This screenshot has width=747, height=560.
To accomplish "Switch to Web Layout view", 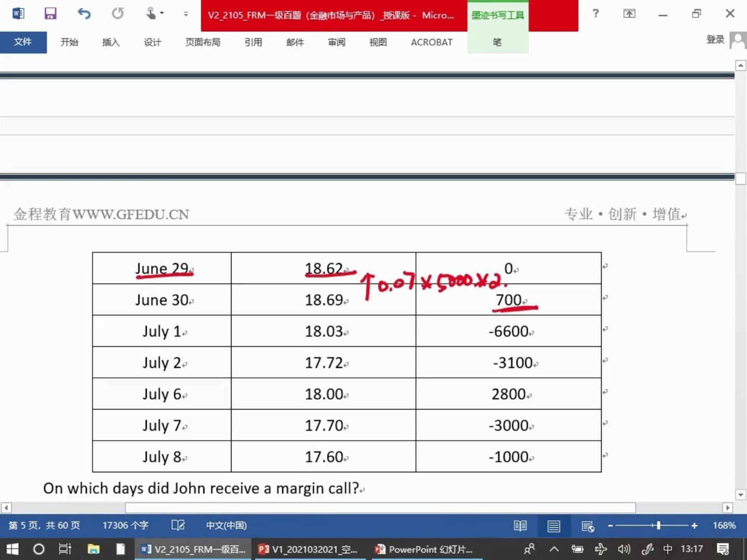I will click(x=587, y=526).
